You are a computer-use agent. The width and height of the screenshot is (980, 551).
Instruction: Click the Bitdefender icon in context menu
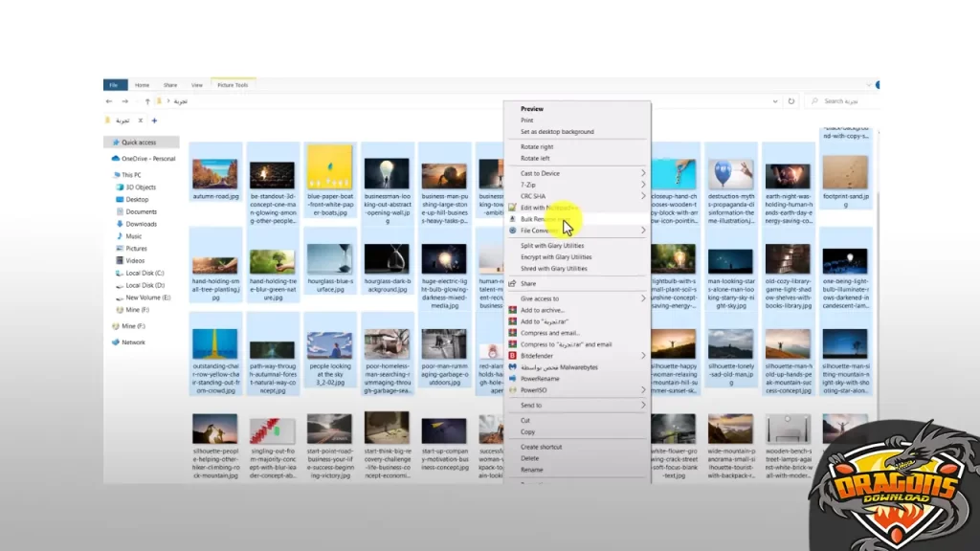pos(513,356)
